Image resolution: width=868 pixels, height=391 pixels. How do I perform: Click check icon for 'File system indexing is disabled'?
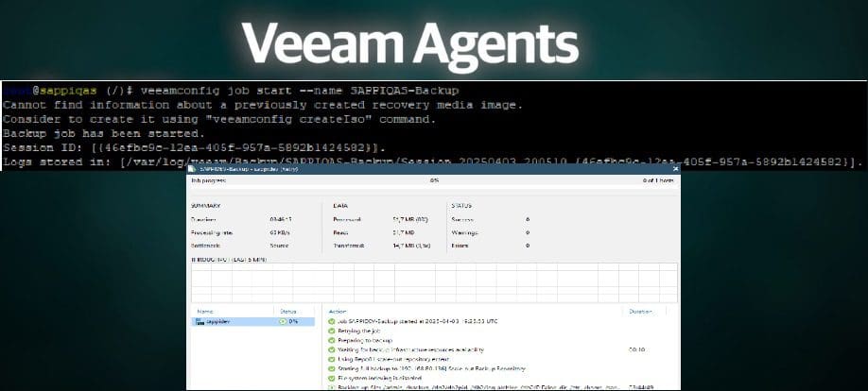pyautogui.click(x=331, y=377)
